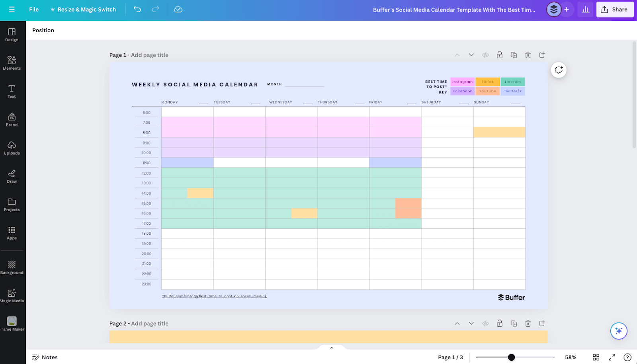637x364 pixels.
Task: Open the hamburger menu top left
Action: 12,9
